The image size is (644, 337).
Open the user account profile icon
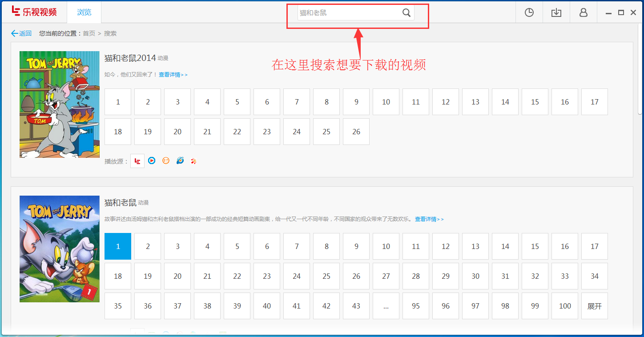tap(583, 12)
